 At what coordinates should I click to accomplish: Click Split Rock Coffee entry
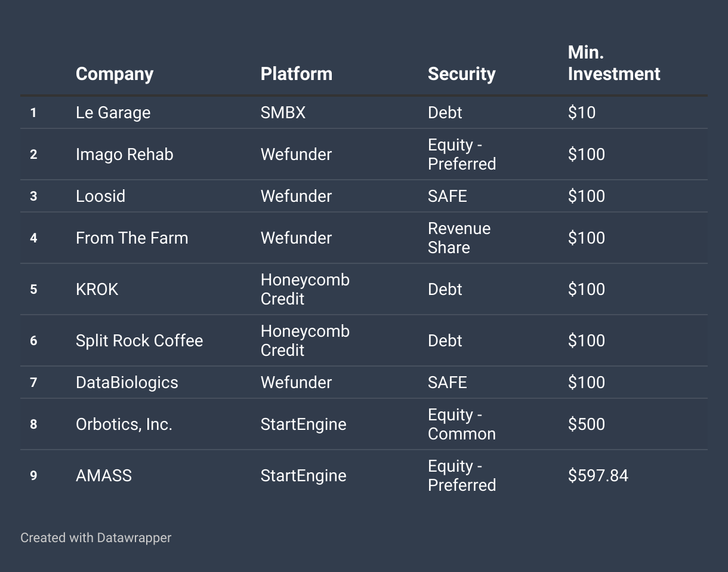click(139, 341)
